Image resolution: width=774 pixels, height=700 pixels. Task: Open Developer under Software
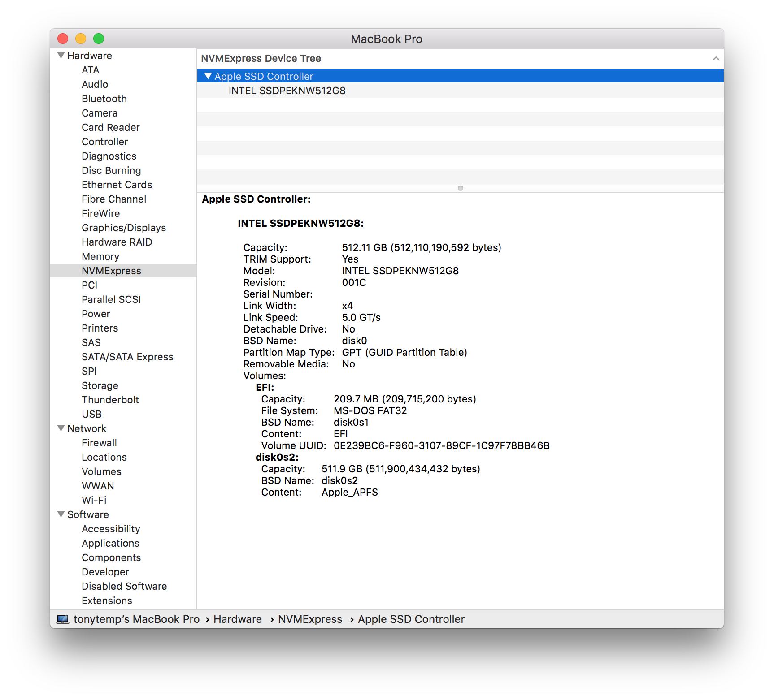(105, 572)
